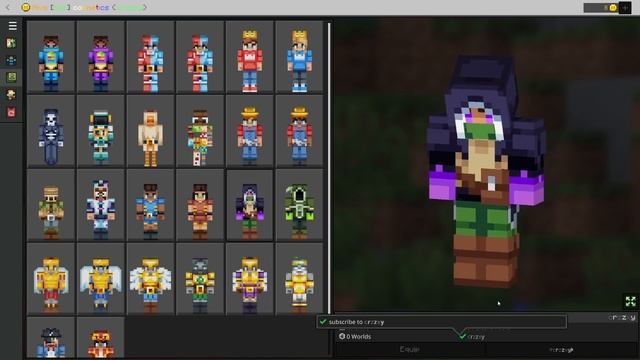The width and height of the screenshot is (640, 360).
Task: Open the hamburger menu in the sidebar
Action: pos(13,26)
